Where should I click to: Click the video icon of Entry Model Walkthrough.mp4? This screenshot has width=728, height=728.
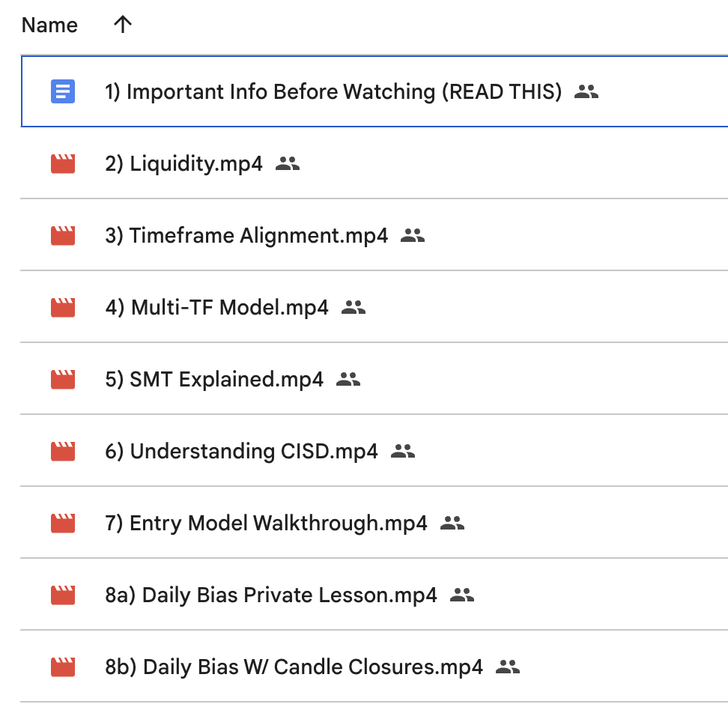63,524
